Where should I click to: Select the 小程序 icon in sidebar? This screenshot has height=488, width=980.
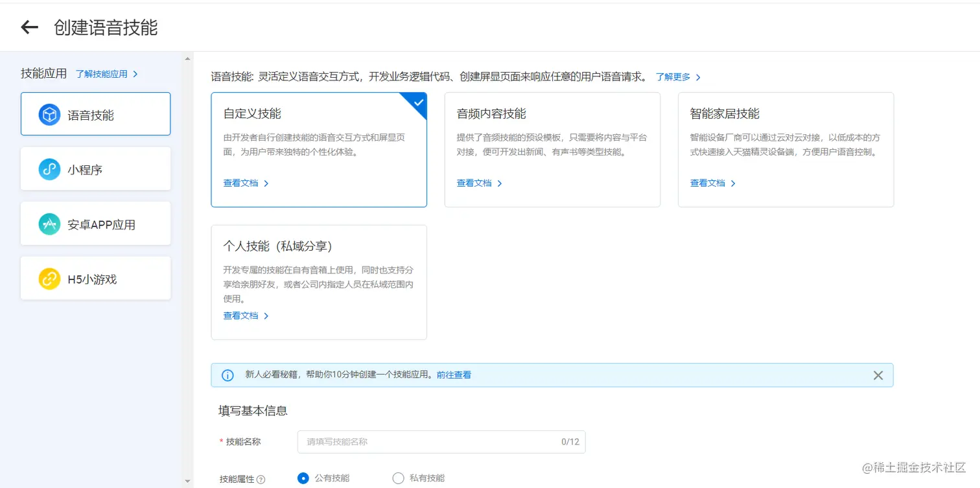(x=49, y=169)
